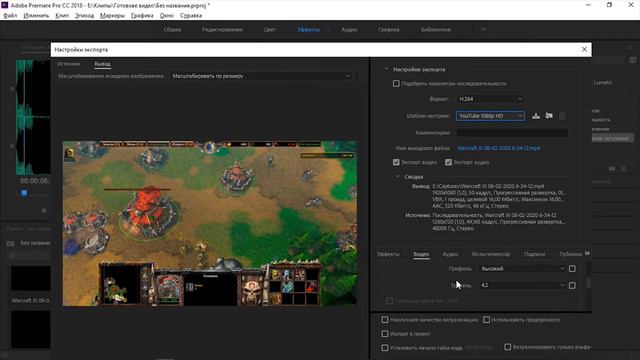
Task: Open the Уровень 4.2 dropdown
Action: point(522,285)
